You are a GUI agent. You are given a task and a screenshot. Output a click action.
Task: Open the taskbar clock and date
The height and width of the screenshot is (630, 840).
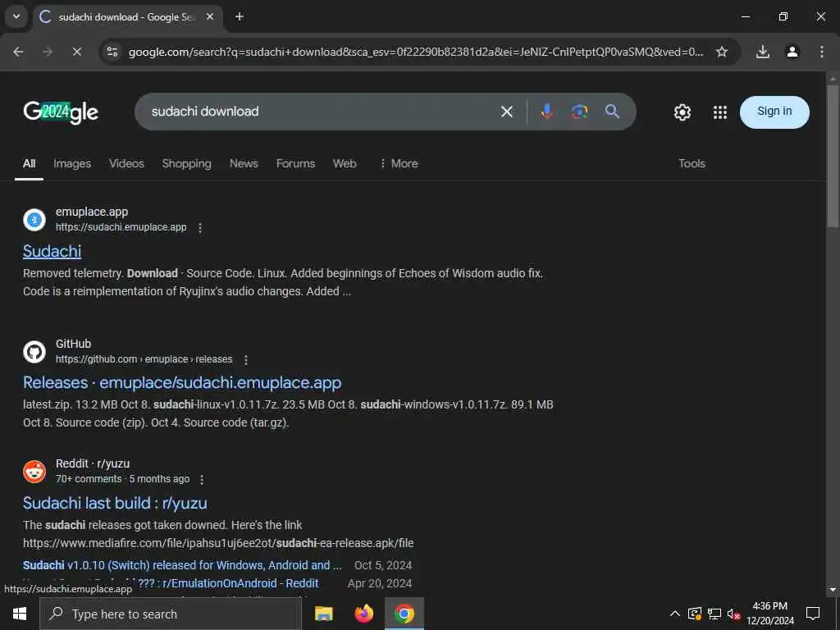pyautogui.click(x=769, y=614)
